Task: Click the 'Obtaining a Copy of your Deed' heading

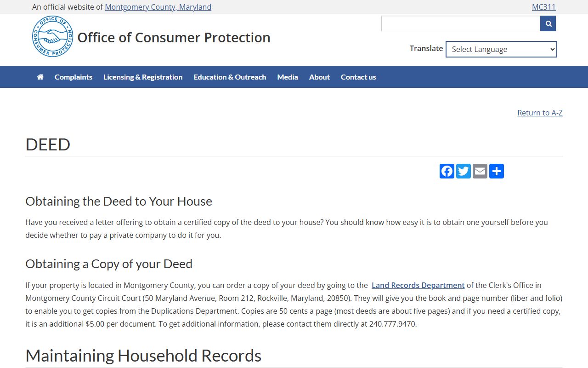Action: (x=109, y=264)
